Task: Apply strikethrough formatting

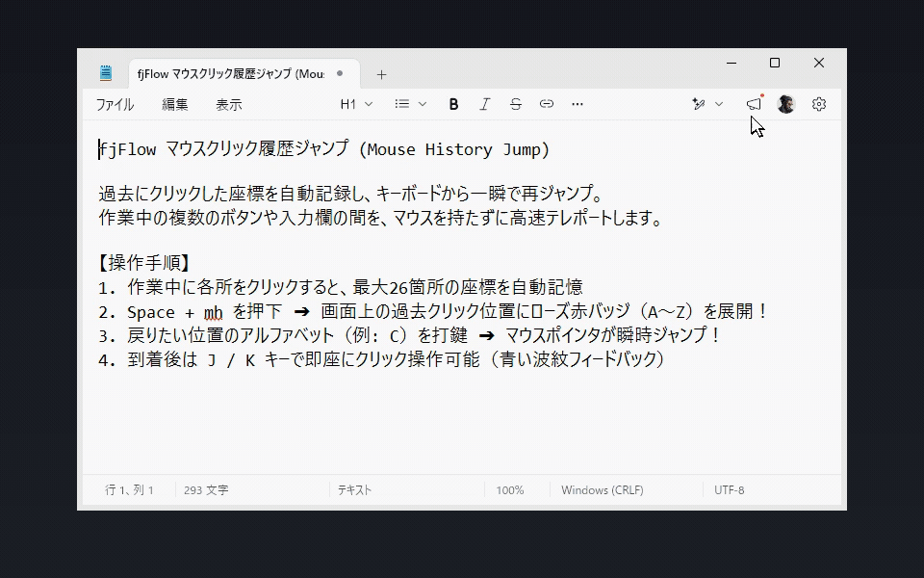Action: 516,104
